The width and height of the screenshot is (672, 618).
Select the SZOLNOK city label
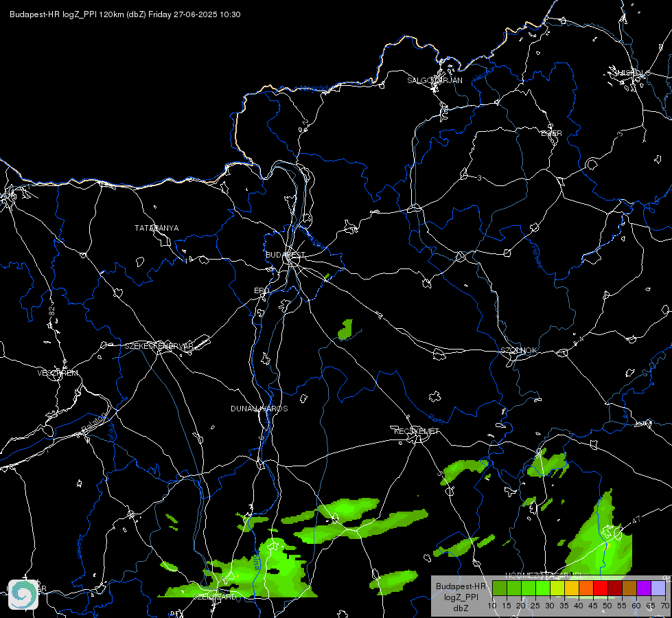pyautogui.click(x=518, y=350)
